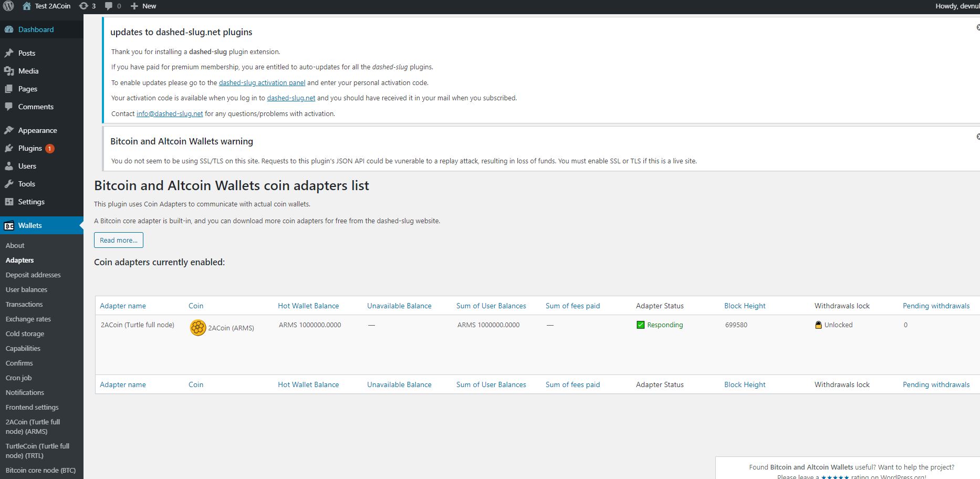Click the Posts pin icon

[x=9, y=53]
